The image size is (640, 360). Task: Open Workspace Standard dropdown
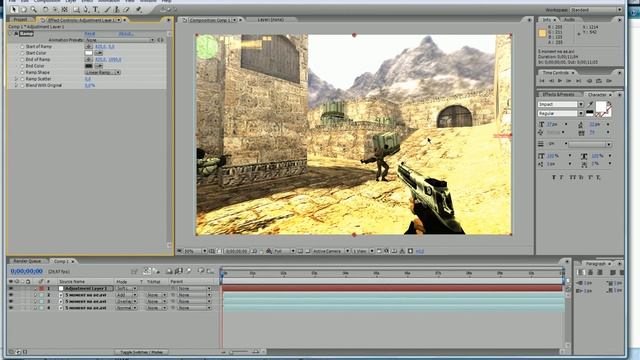click(x=596, y=10)
